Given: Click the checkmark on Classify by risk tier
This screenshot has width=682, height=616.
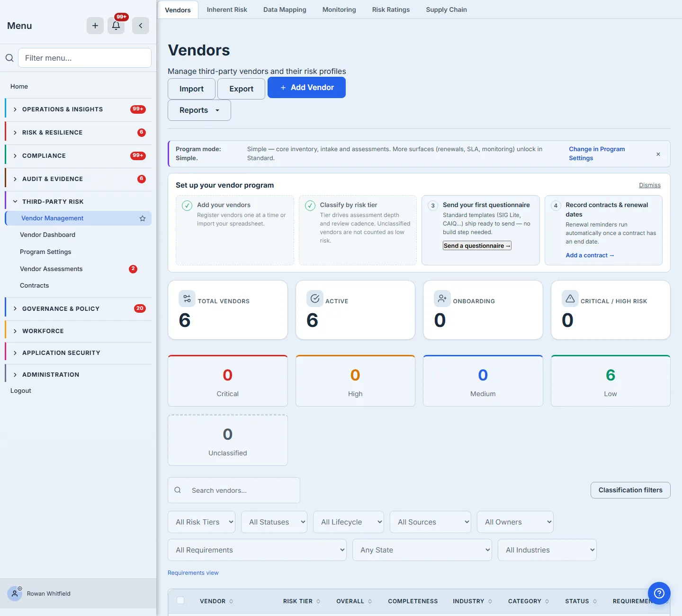Looking at the screenshot, I should 310,206.
